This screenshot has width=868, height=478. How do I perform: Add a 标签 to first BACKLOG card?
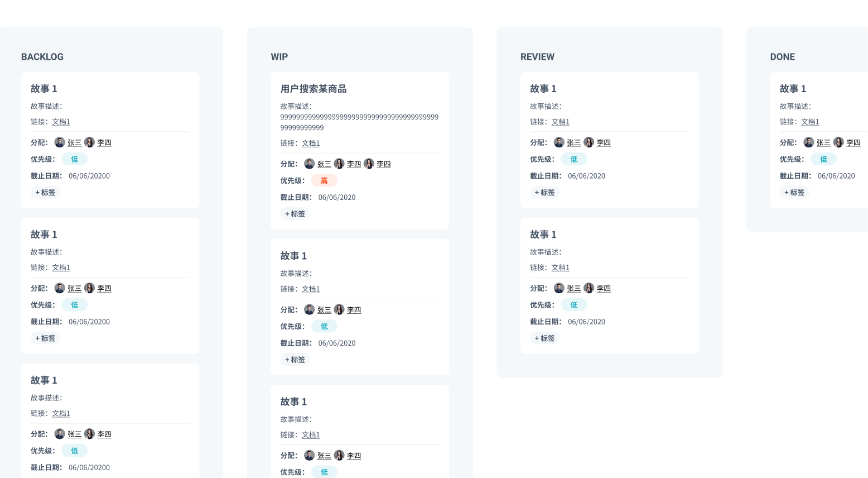(45, 193)
